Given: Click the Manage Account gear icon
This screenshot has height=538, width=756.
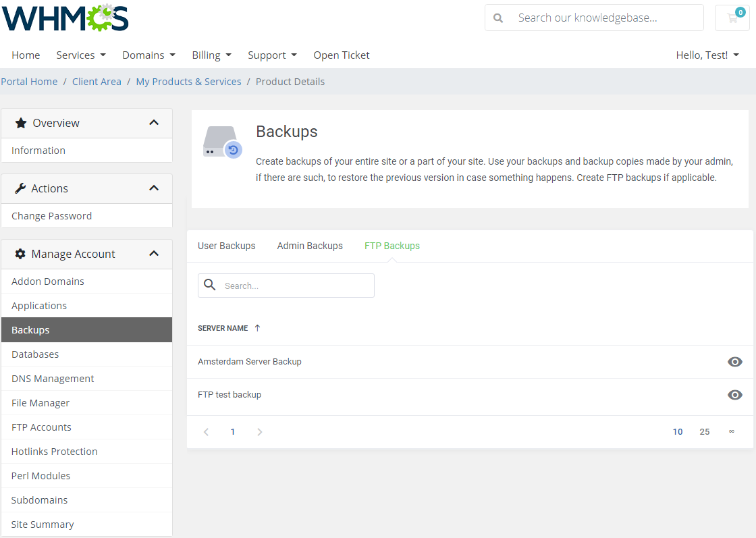Looking at the screenshot, I should [x=20, y=254].
